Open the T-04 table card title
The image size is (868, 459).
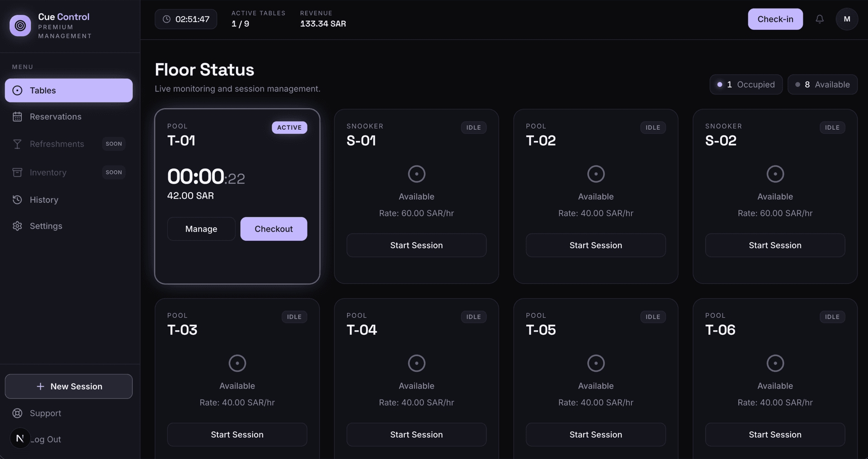coord(362,330)
